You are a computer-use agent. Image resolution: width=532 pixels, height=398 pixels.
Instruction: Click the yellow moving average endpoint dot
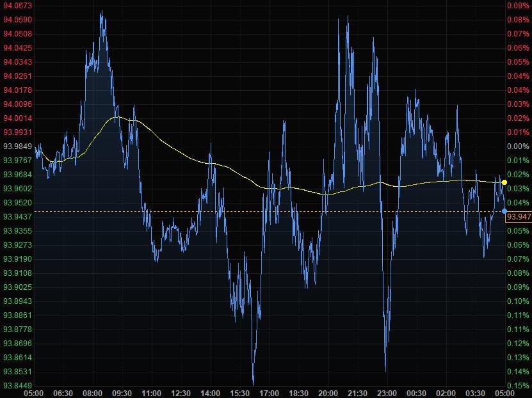[504, 182]
